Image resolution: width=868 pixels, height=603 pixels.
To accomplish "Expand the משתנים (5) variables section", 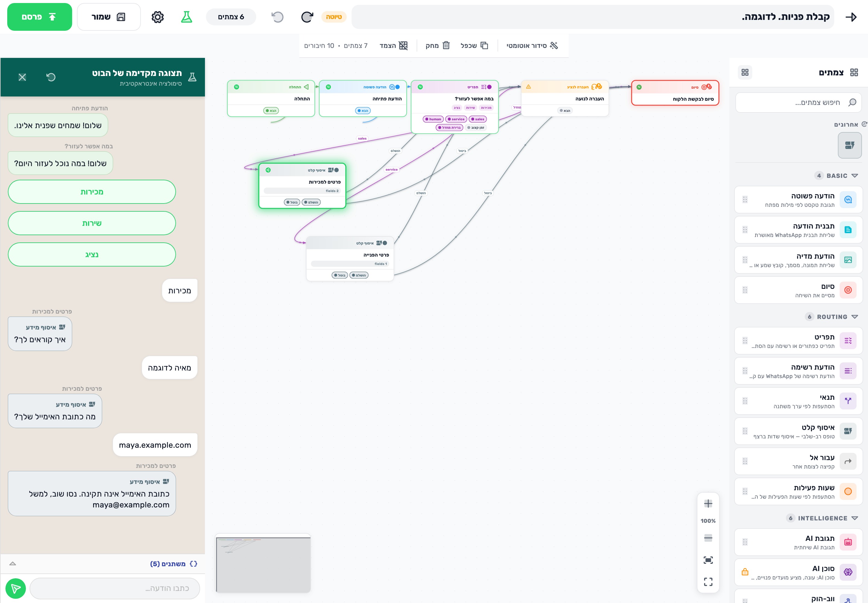I will coord(103,564).
